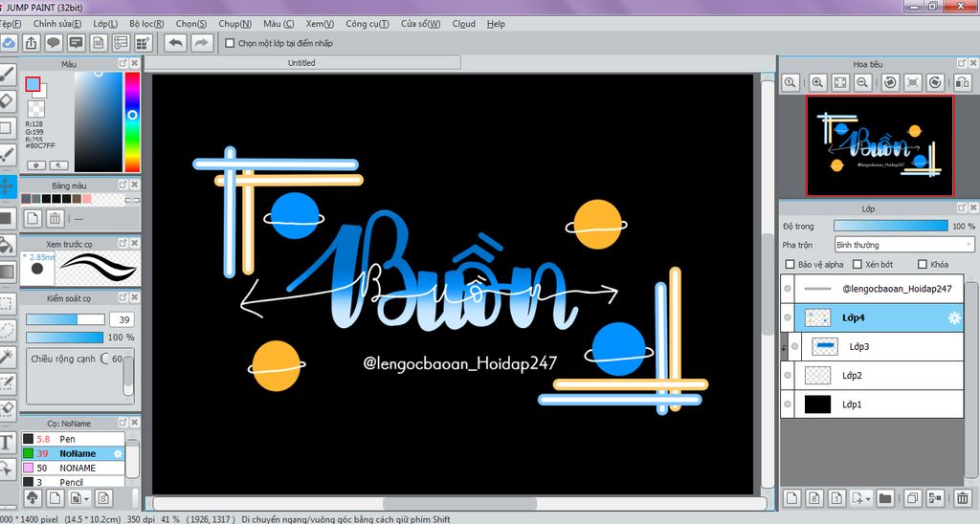Toggle visibility of Lớp2 layer
Image resolution: width=980 pixels, height=524 pixels.
pyautogui.click(x=788, y=376)
